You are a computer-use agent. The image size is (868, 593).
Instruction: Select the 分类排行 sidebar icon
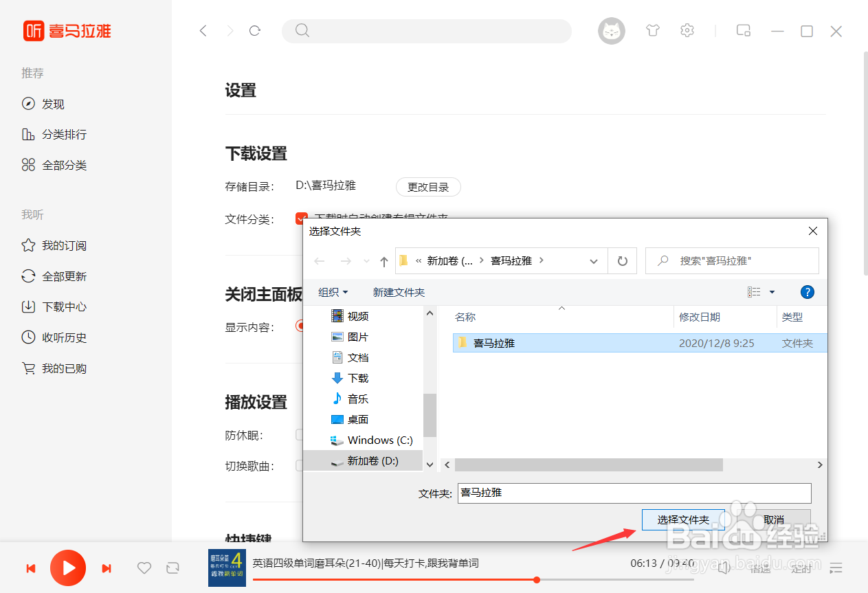(28, 134)
